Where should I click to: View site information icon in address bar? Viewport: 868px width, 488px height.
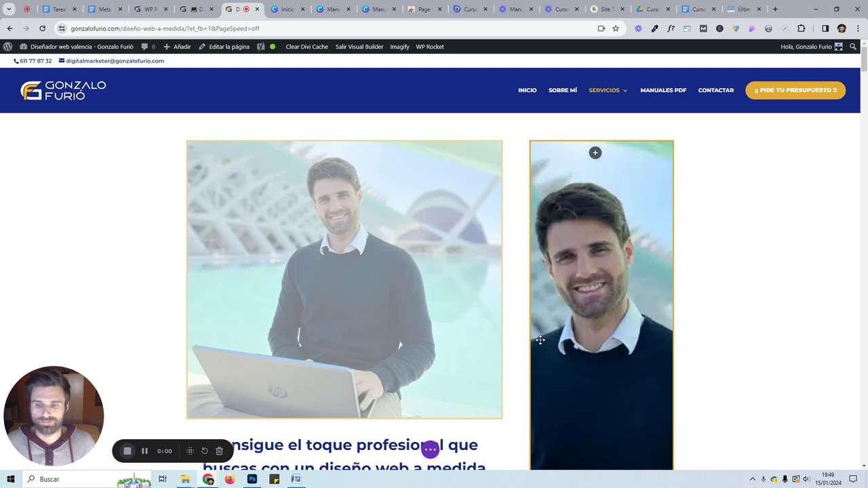click(62, 28)
